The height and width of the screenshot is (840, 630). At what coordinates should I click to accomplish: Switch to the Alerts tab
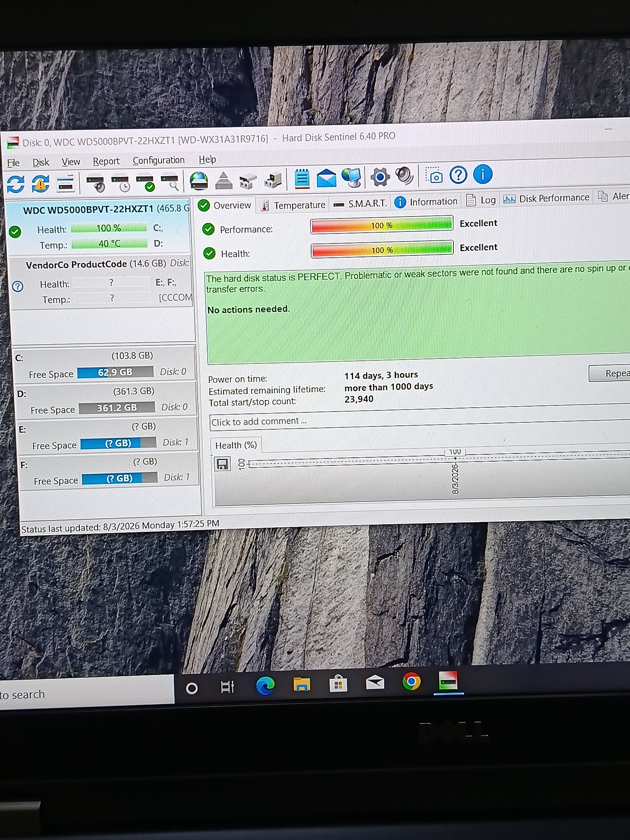613,196
